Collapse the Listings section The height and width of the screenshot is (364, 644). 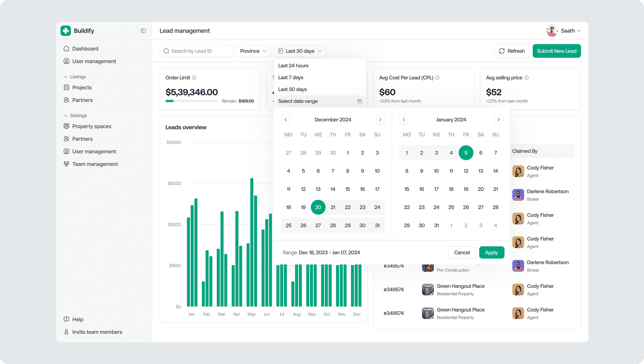pyautogui.click(x=66, y=77)
